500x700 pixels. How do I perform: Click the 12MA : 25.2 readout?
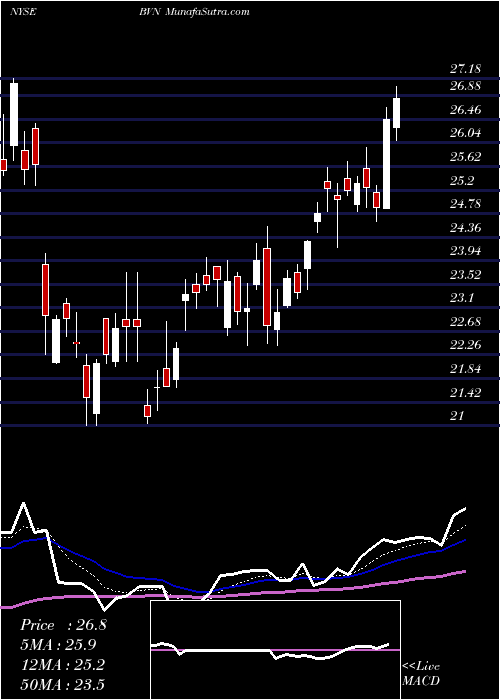click(62, 664)
